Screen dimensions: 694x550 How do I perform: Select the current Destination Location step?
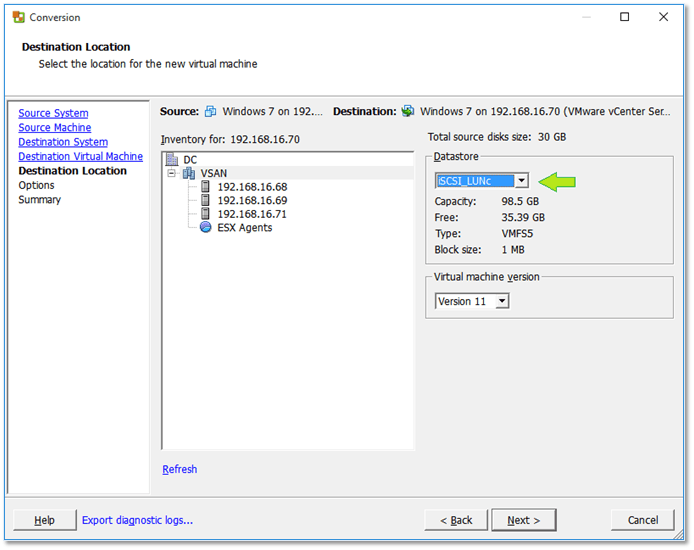(x=73, y=171)
